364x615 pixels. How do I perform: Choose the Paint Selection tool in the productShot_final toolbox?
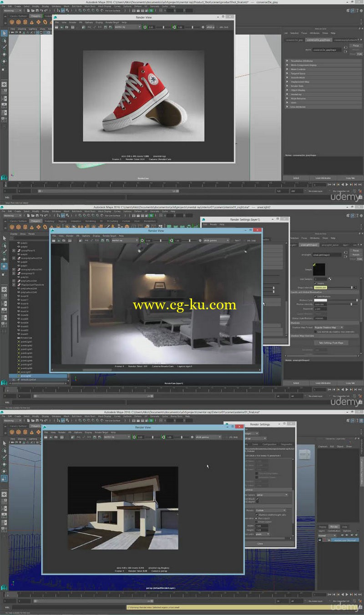point(4,47)
